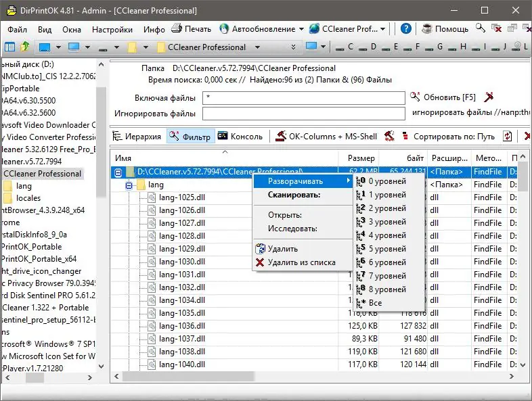The height and width of the screenshot is (401, 532).
Task: Click the Иерархия hierarchy view button
Action: click(137, 137)
